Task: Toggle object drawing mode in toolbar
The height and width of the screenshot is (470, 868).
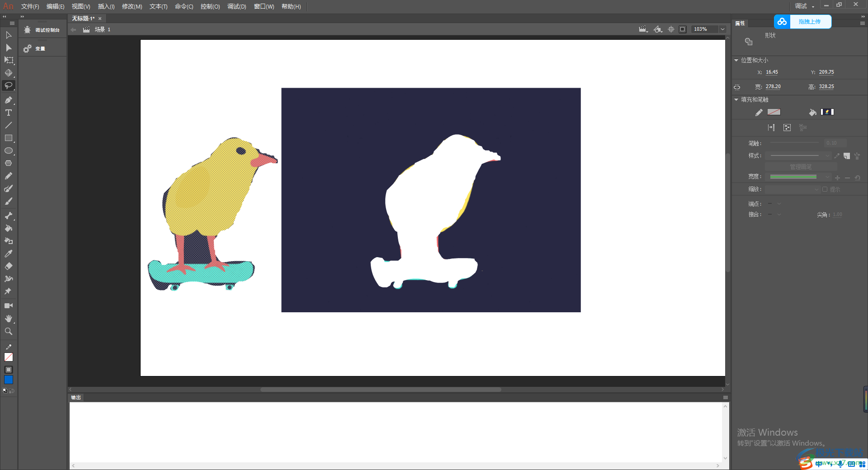Action: pyautogui.click(x=9, y=370)
